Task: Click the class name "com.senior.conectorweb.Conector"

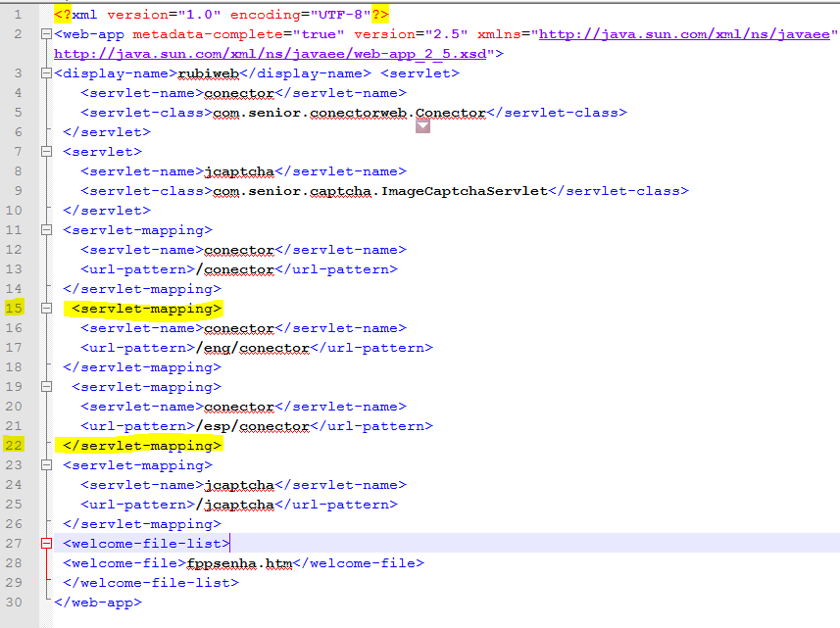Action: 349,113
